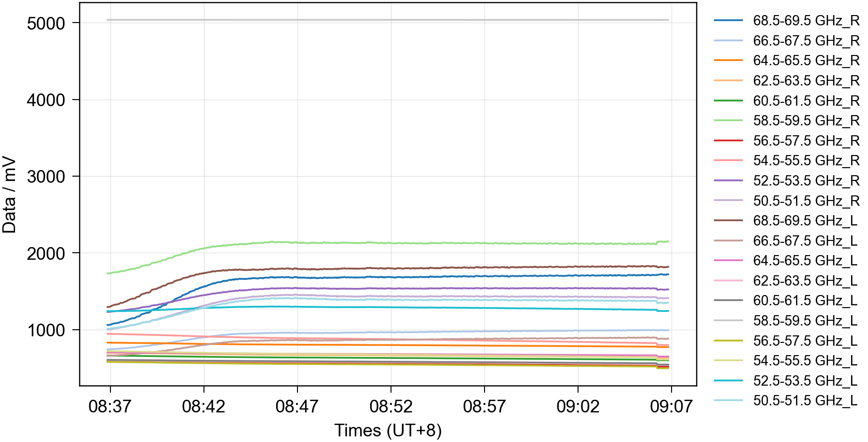Click the 'Times (UT+8)' x-axis title
Screen dimensions: 868x442
388,430
